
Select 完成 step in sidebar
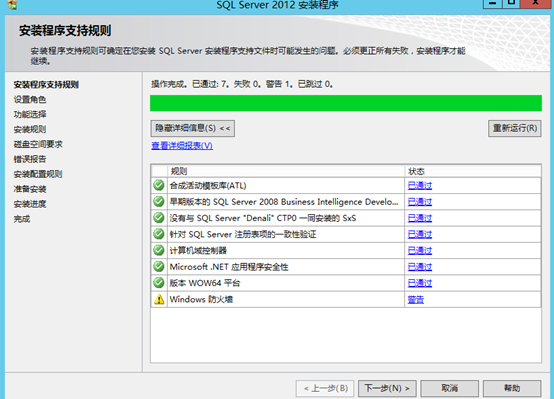[22, 219]
